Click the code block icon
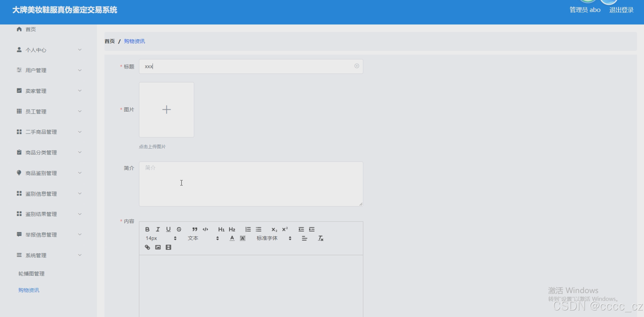644x317 pixels. coord(205,229)
